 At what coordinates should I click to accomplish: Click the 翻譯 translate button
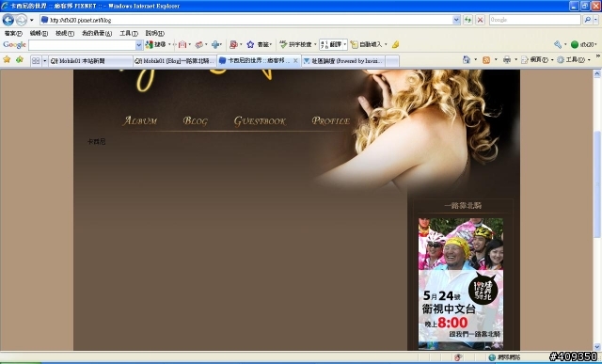[x=332, y=45]
